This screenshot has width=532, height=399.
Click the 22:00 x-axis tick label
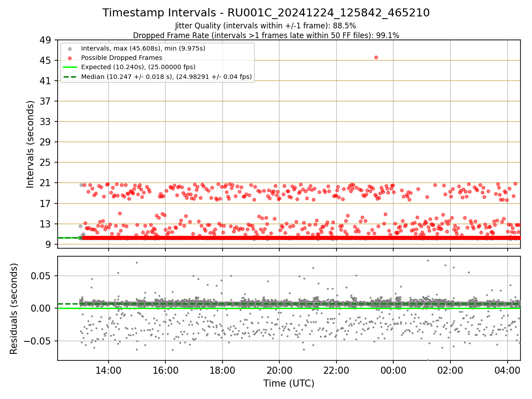[336, 370]
